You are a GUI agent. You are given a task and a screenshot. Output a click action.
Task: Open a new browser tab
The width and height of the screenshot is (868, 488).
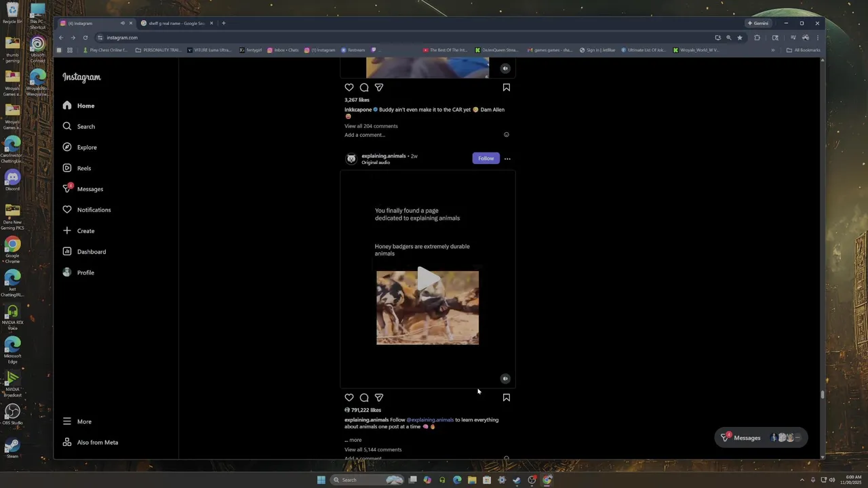click(x=224, y=23)
